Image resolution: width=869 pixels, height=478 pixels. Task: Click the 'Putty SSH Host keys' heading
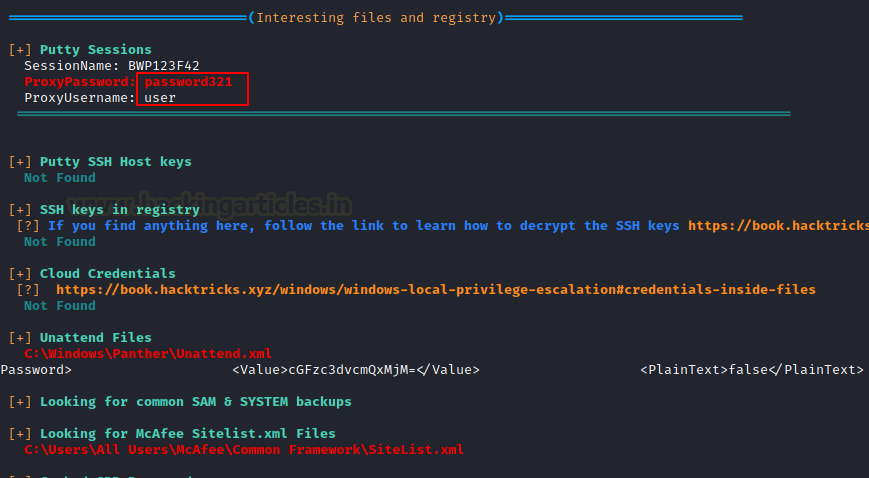pyautogui.click(x=116, y=162)
